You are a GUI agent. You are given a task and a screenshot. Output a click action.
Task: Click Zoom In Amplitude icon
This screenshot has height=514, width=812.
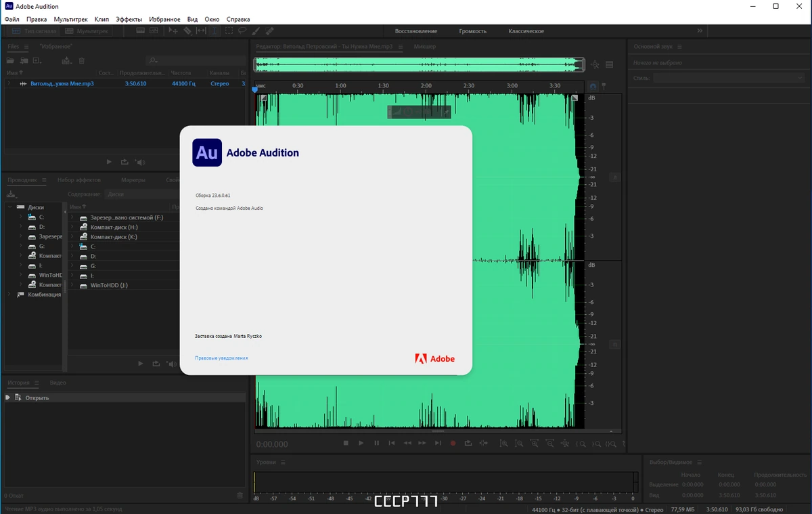503,443
